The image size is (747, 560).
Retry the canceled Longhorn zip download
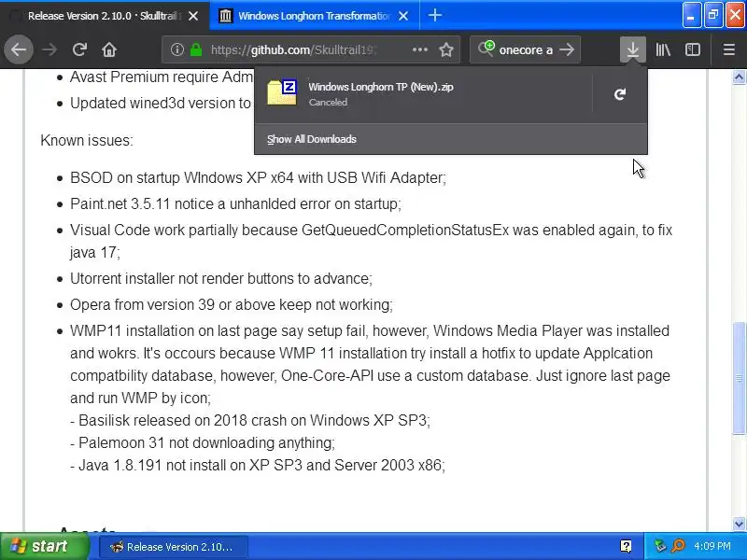(x=620, y=94)
